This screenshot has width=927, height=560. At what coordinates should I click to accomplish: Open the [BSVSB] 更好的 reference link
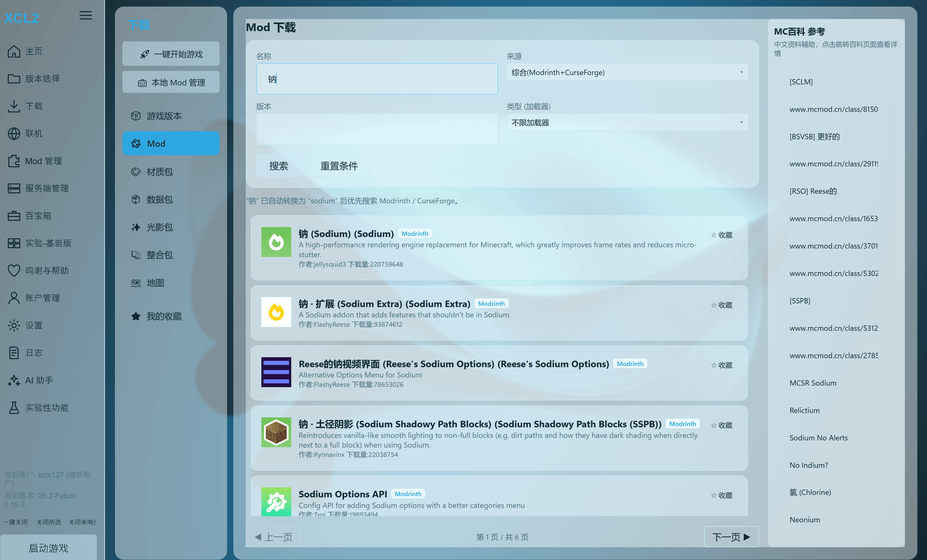point(814,136)
